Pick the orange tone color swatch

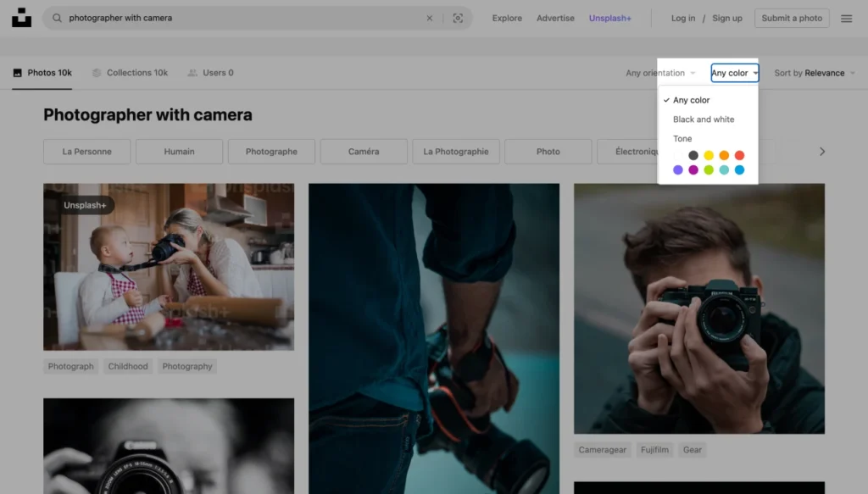(724, 155)
